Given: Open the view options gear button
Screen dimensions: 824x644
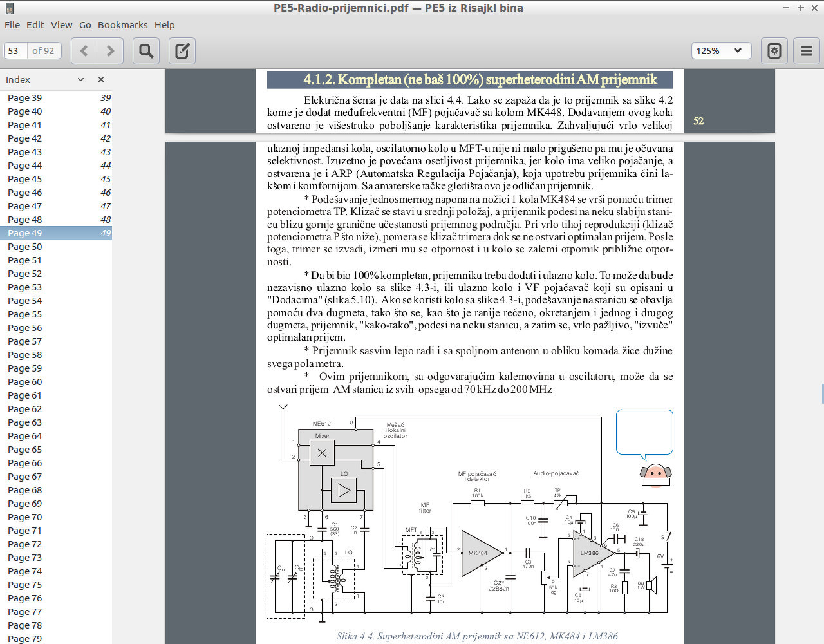Looking at the screenshot, I should (x=774, y=51).
